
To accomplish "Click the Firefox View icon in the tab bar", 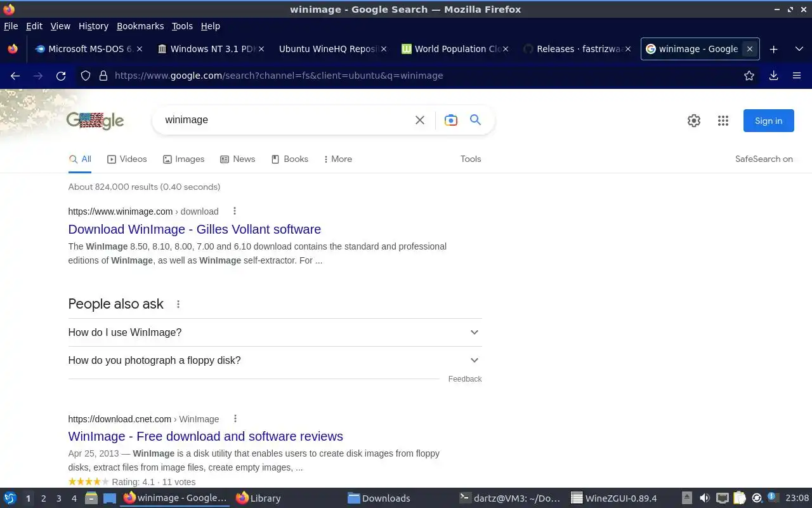I will (13, 49).
